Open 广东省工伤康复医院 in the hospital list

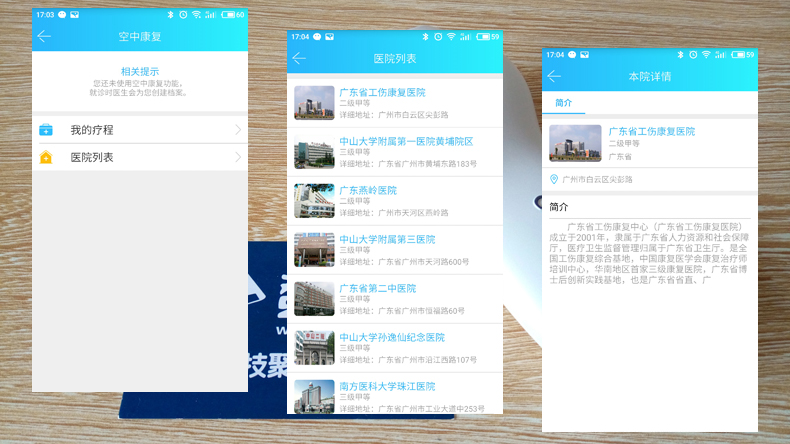point(395,103)
